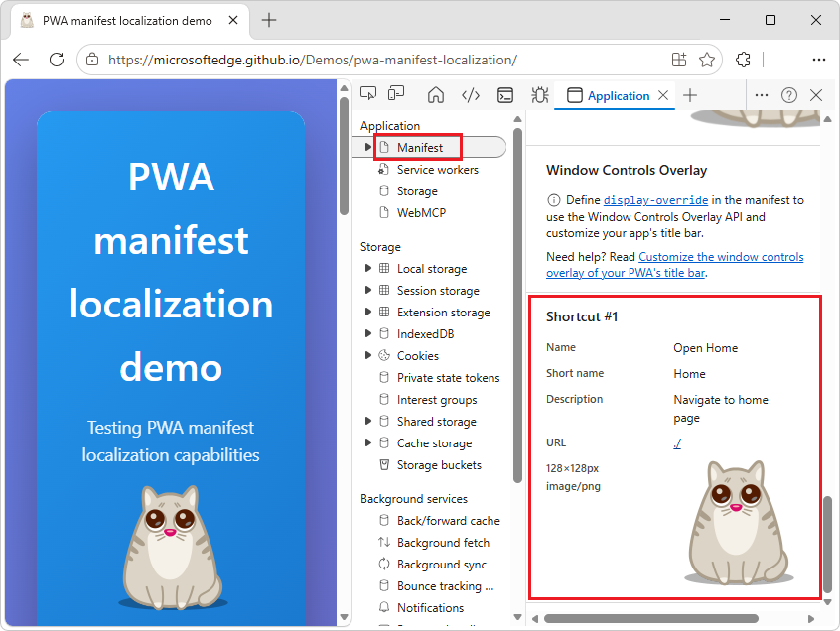
Task: Click the manifest pane horizontal scrollbar
Action: click(x=651, y=619)
